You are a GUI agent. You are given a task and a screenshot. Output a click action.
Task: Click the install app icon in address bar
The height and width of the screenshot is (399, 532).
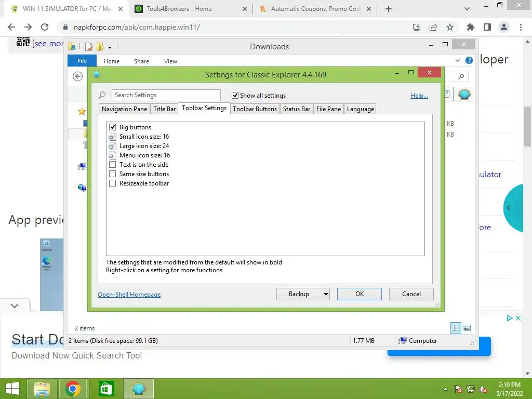coord(417,27)
